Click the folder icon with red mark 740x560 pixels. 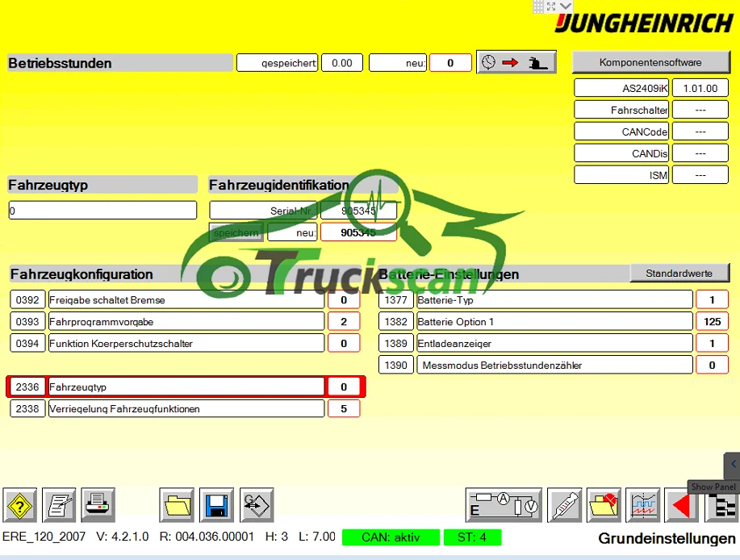(604, 505)
